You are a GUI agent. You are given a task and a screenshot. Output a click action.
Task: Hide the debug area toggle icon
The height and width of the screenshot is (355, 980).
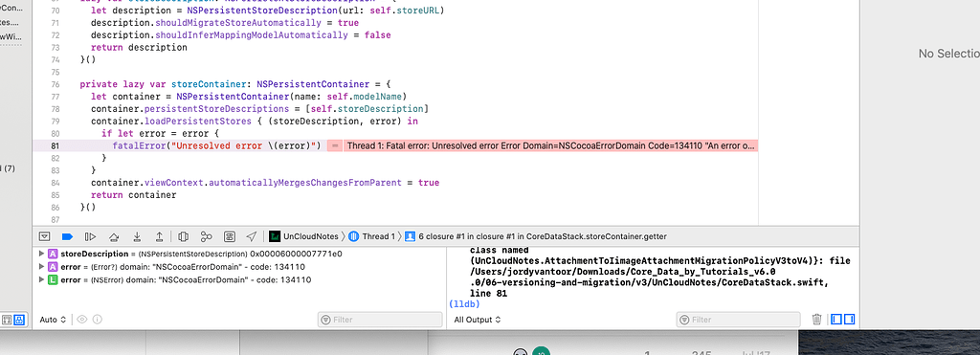(x=44, y=236)
